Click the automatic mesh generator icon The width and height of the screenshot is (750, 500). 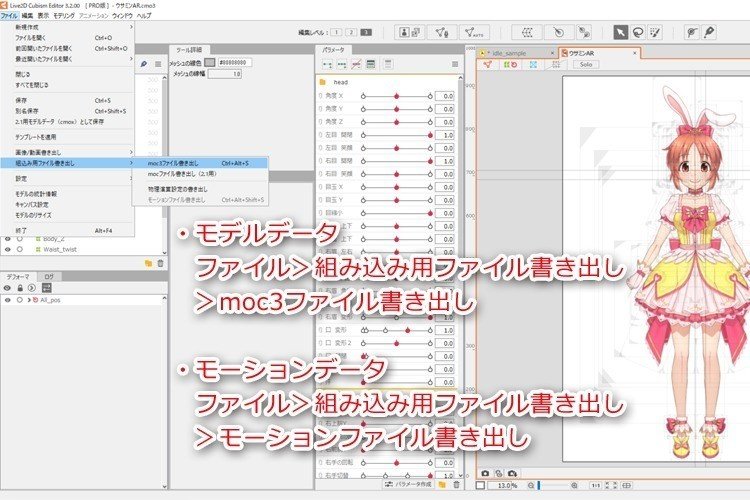pos(474,33)
